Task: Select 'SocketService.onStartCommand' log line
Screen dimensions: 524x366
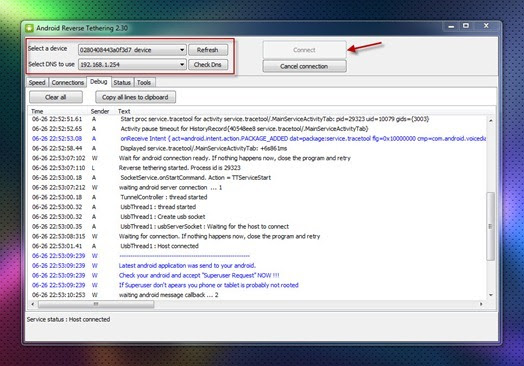Action: (257, 177)
